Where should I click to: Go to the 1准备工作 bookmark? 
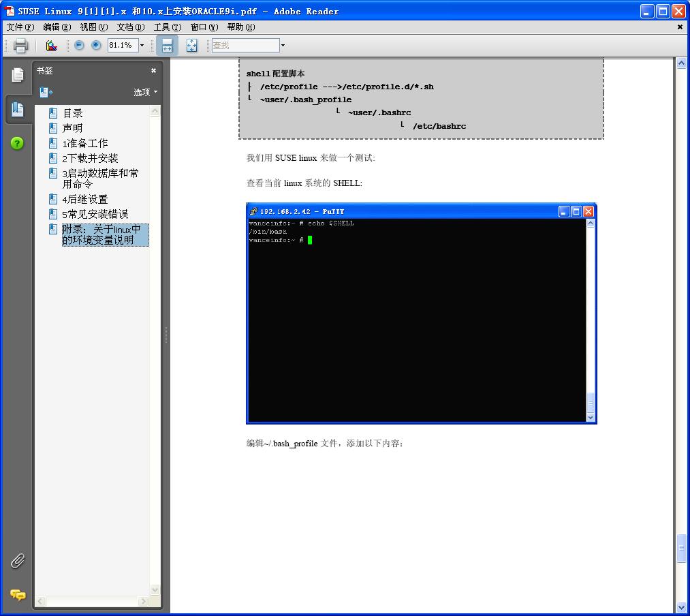coord(85,143)
